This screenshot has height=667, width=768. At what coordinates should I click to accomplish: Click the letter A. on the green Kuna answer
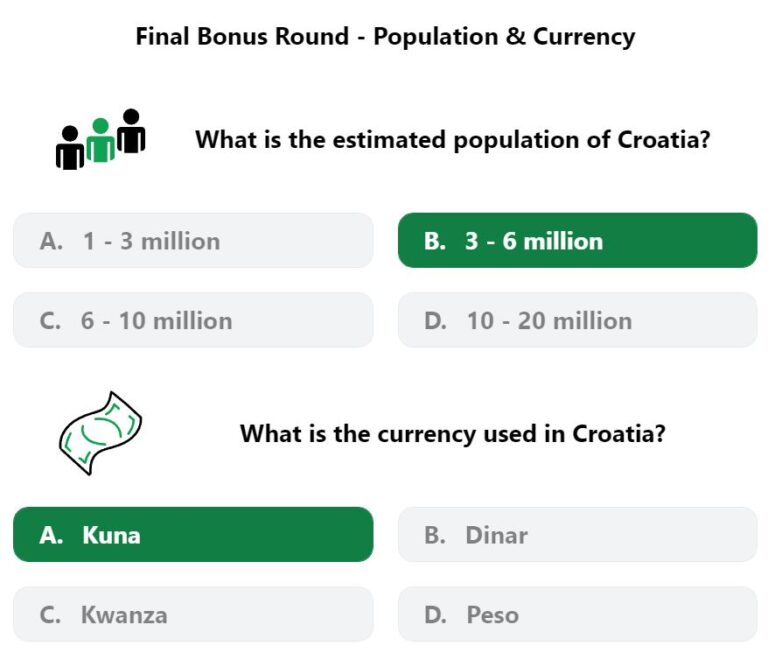tap(51, 535)
